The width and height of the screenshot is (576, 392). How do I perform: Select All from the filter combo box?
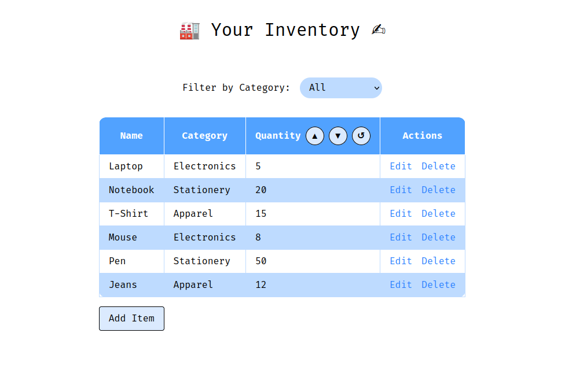point(340,87)
